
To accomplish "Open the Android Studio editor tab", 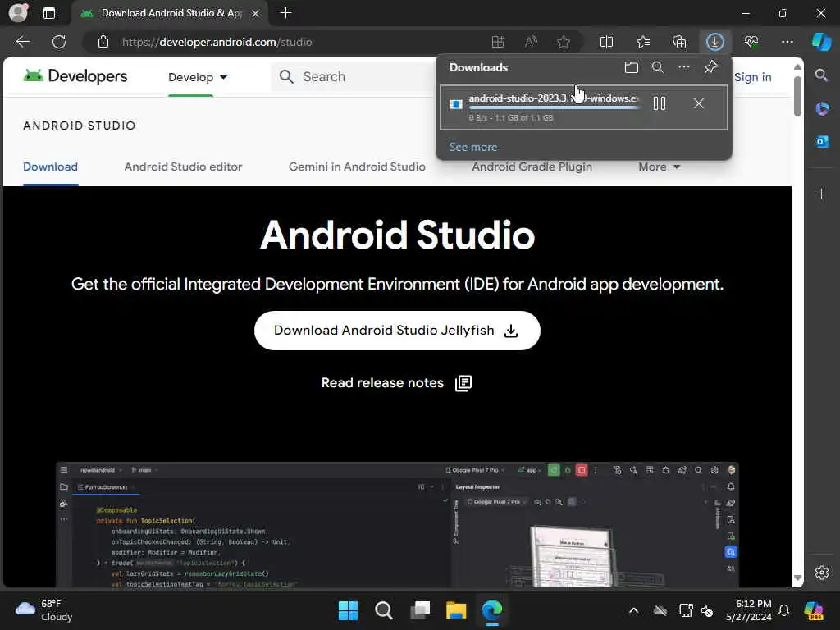I will point(183,167).
